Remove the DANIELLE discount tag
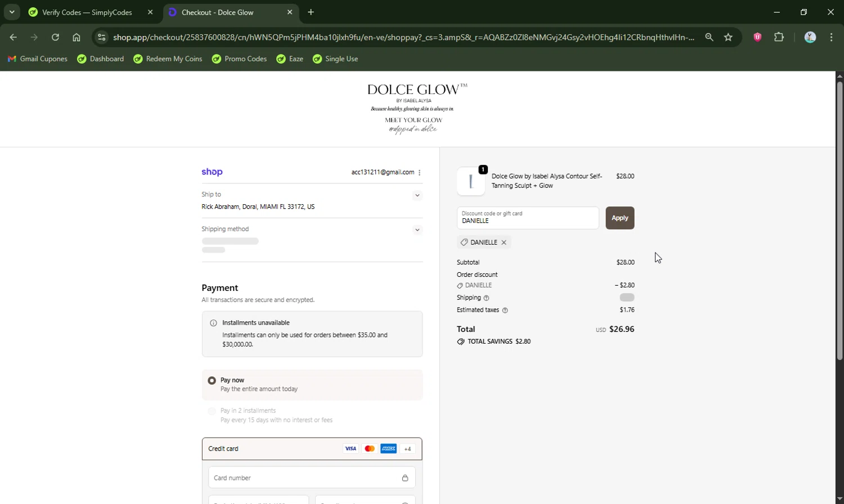 504,242
